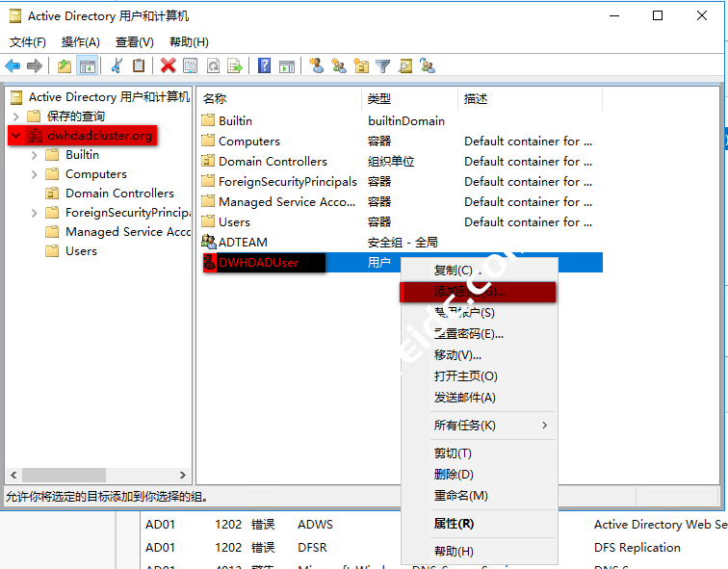Click the create new user toolbar icon

click(317, 65)
